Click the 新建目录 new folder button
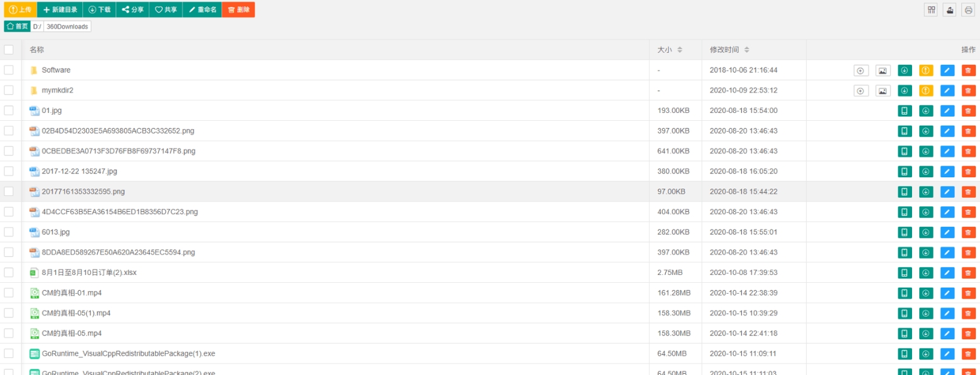The height and width of the screenshot is (375, 980). pos(60,10)
